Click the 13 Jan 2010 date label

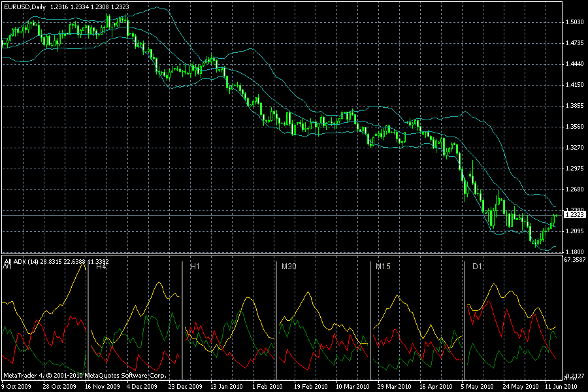(227, 387)
